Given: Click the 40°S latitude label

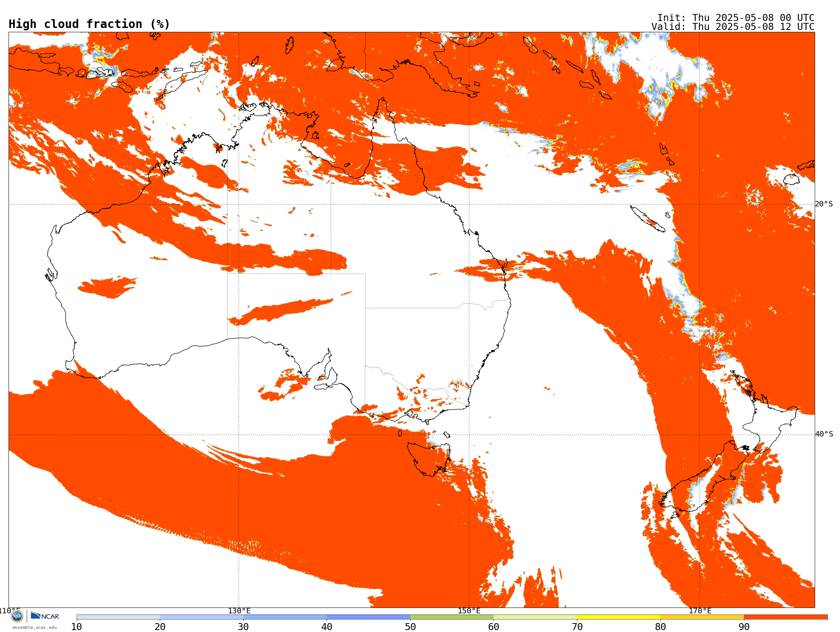Looking at the screenshot, I should click(824, 434).
